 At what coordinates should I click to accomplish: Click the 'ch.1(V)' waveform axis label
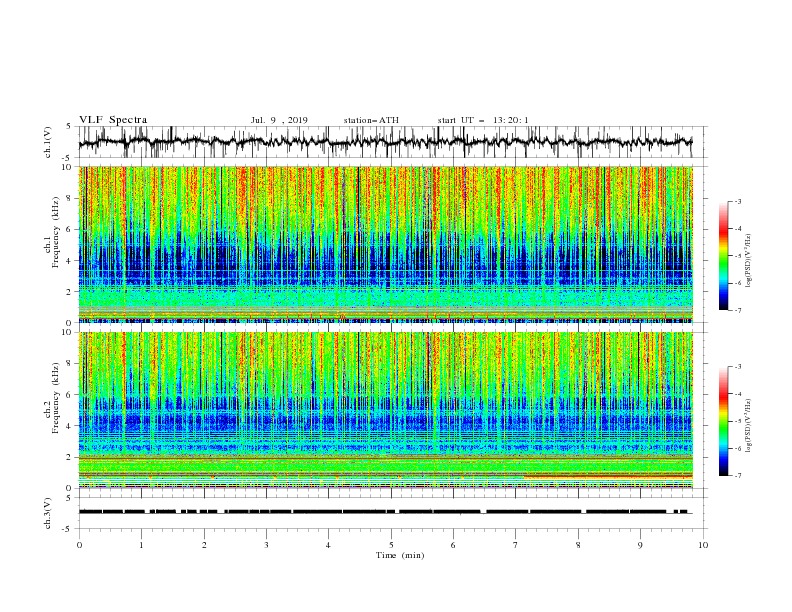click(x=48, y=142)
